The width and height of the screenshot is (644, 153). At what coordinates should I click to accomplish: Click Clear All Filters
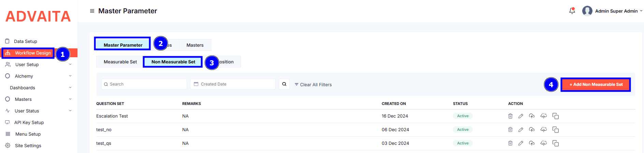pos(313,85)
